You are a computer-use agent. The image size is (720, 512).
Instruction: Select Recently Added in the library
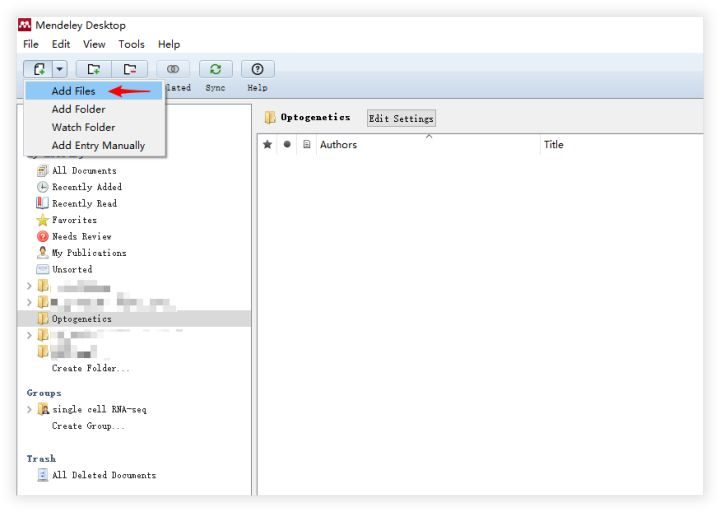tap(87, 187)
